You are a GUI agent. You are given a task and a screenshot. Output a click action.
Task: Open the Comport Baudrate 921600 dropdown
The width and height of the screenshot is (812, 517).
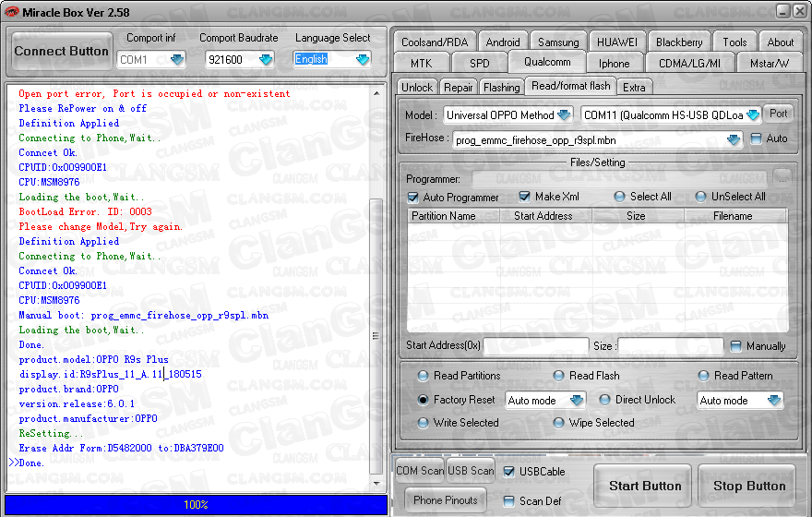[x=266, y=60]
